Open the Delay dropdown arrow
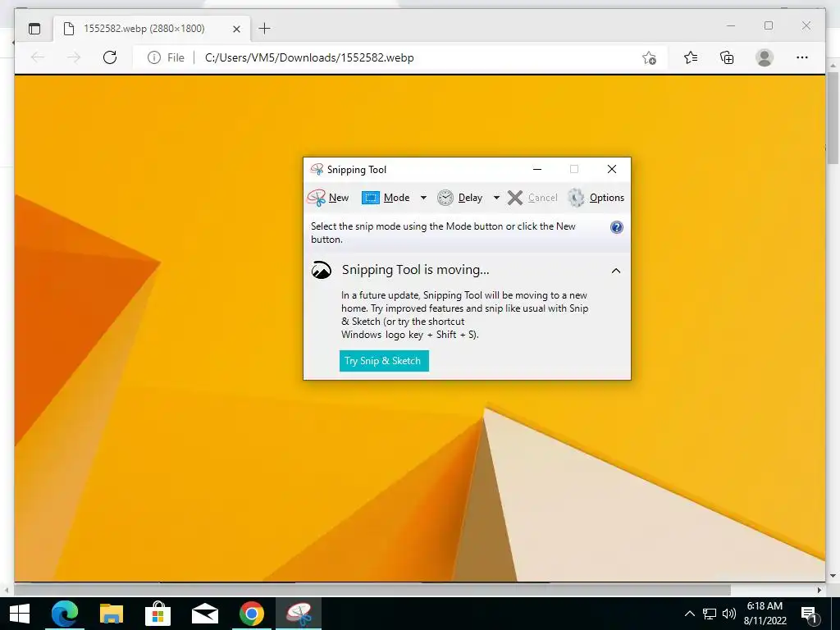Screen dimensions: 840x630 tap(496, 198)
